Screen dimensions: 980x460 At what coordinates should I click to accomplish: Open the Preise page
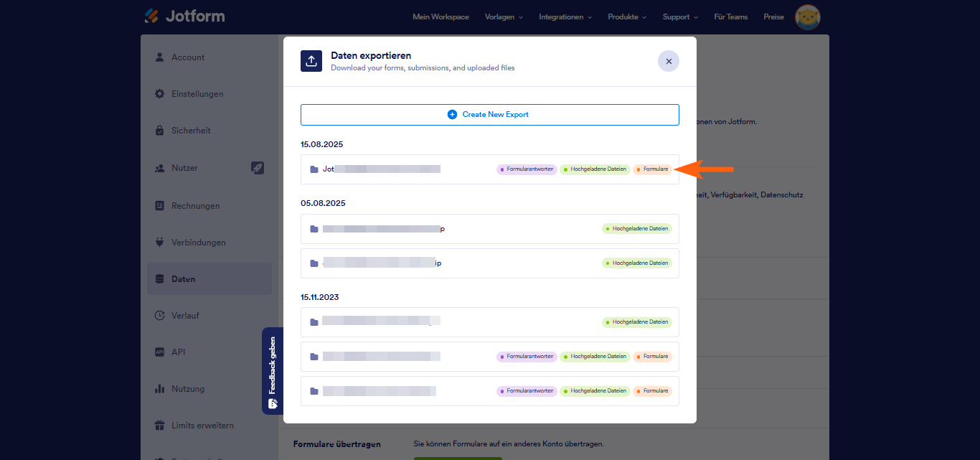773,17
